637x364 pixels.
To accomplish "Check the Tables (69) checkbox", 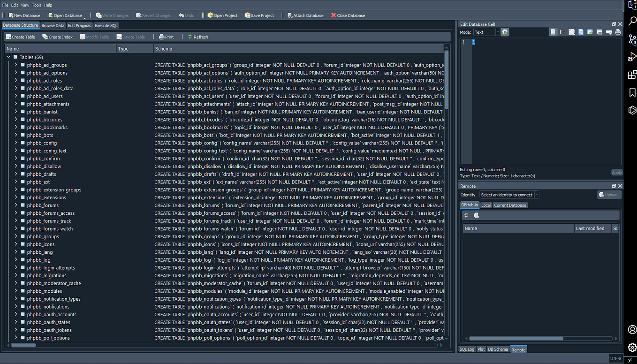I will tap(15, 57).
